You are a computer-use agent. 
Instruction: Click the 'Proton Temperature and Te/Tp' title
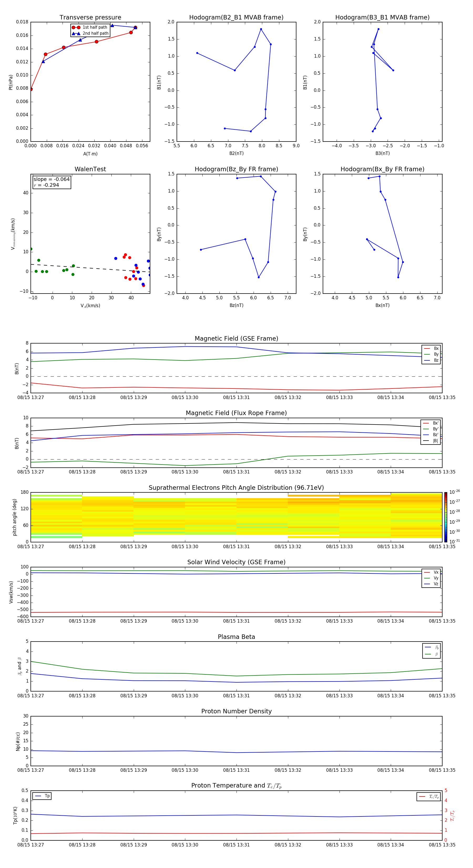coord(236,785)
